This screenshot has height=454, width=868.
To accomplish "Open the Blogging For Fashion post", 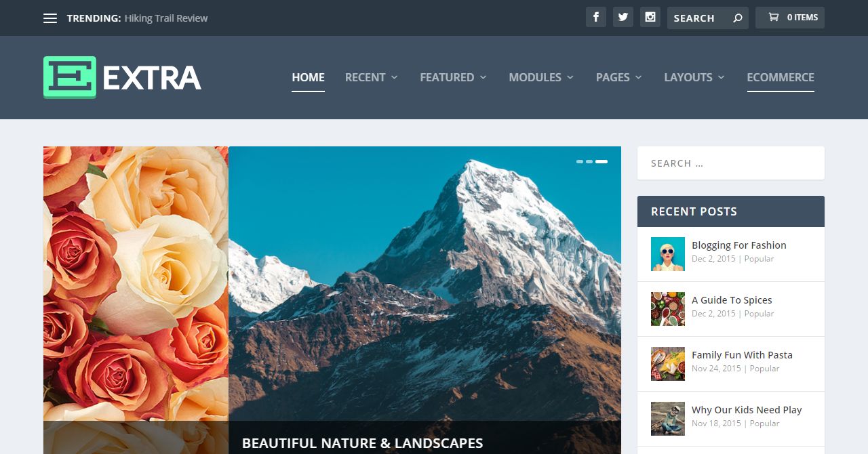I will [x=739, y=245].
